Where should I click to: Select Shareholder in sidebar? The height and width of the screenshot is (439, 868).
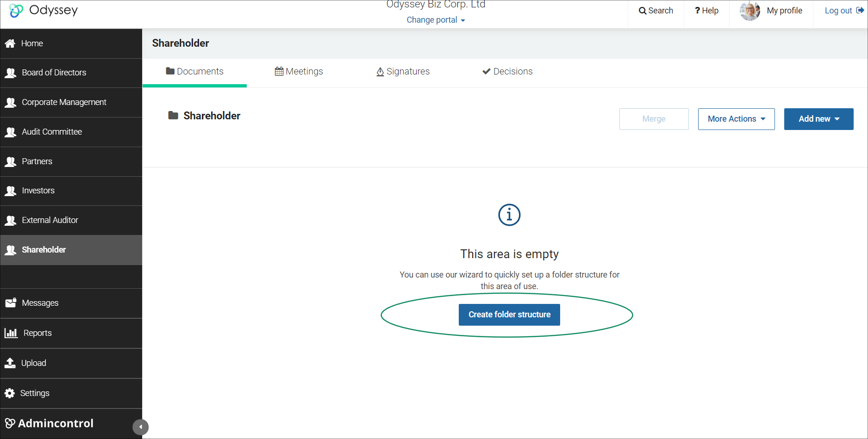coord(71,250)
